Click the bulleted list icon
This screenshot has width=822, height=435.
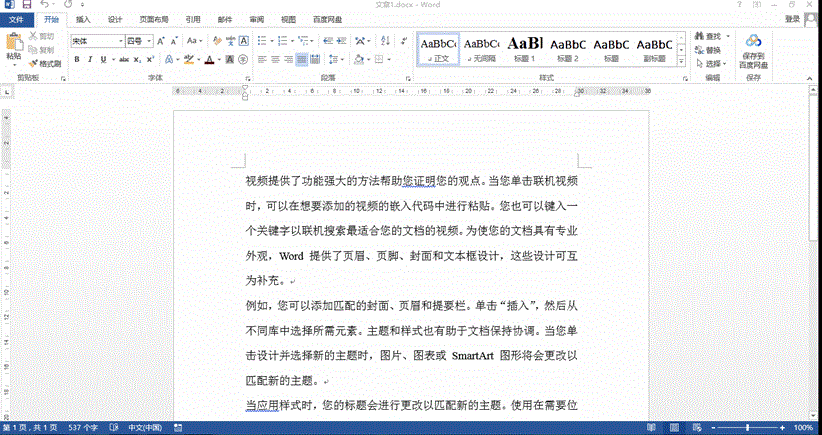click(263, 40)
